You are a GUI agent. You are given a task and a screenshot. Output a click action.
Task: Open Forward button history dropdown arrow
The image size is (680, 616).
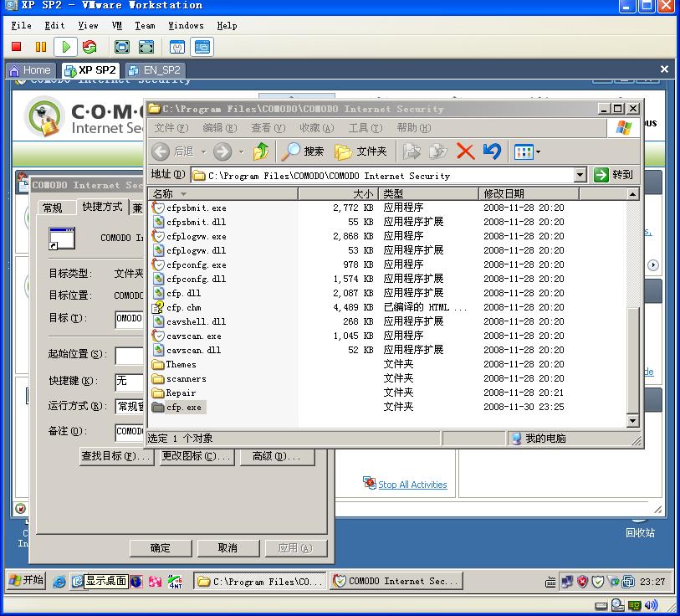click(x=242, y=152)
